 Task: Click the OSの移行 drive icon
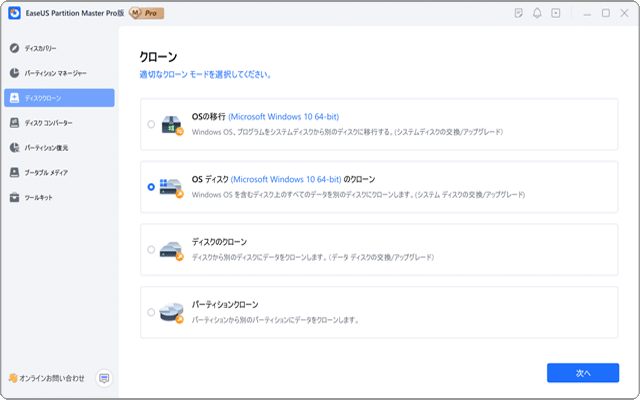pyautogui.click(x=172, y=125)
